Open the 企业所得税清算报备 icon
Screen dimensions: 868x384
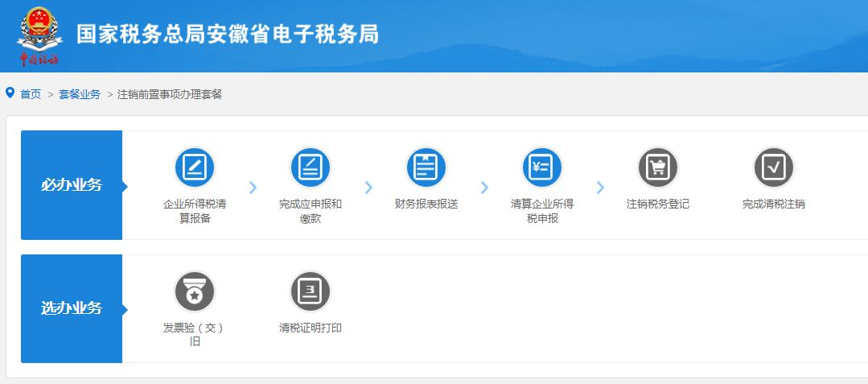point(195,167)
